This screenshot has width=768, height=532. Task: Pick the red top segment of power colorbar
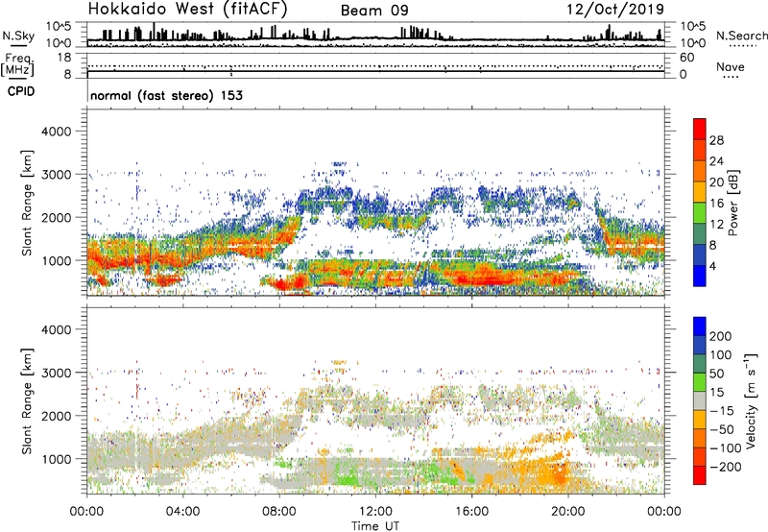pyautogui.click(x=700, y=129)
